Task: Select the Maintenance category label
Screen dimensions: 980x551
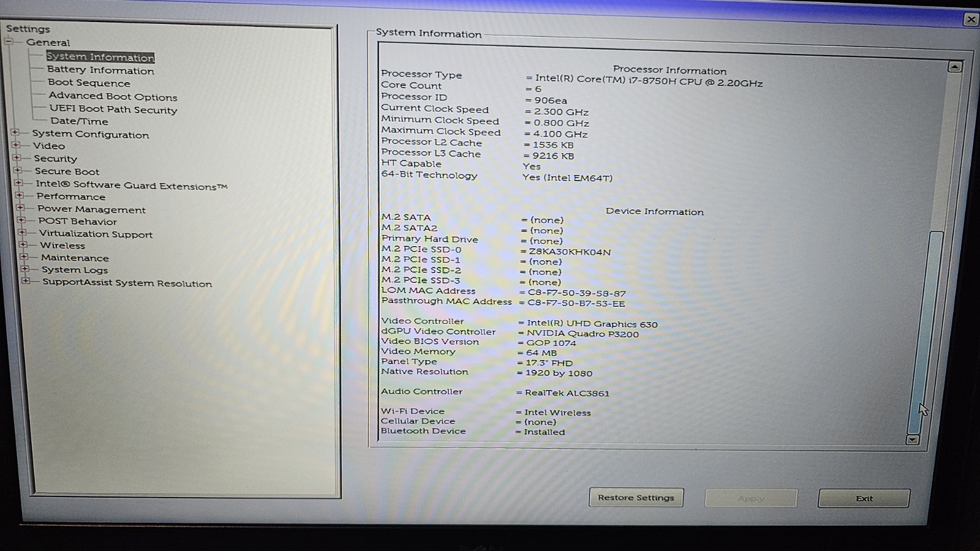Action: tap(75, 258)
